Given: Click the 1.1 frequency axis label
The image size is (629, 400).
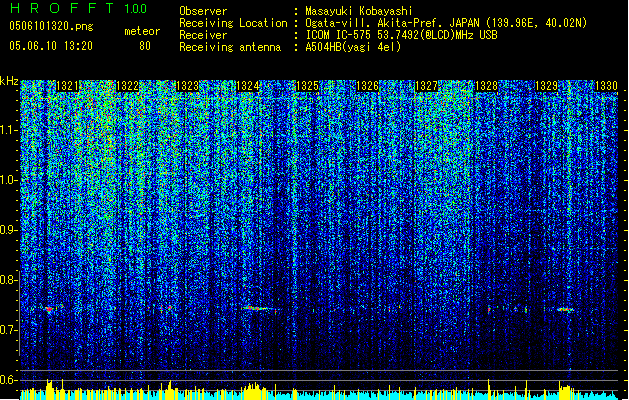Looking at the screenshot, I should [9, 130].
